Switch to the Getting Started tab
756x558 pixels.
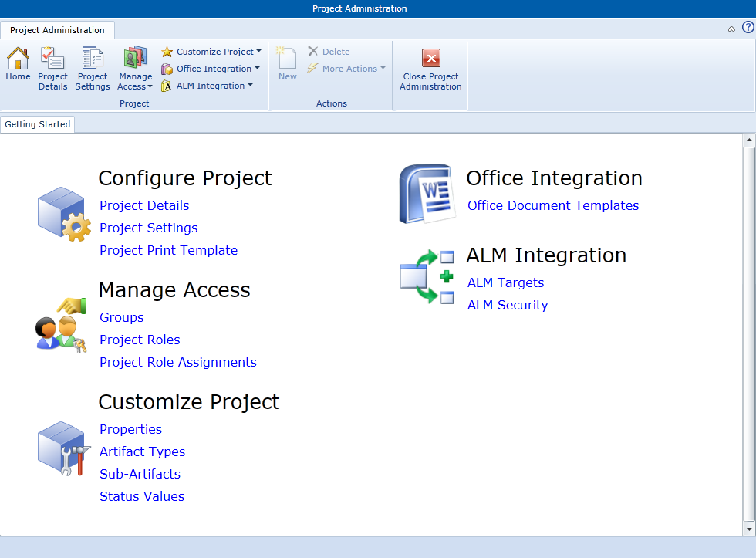[x=38, y=124]
